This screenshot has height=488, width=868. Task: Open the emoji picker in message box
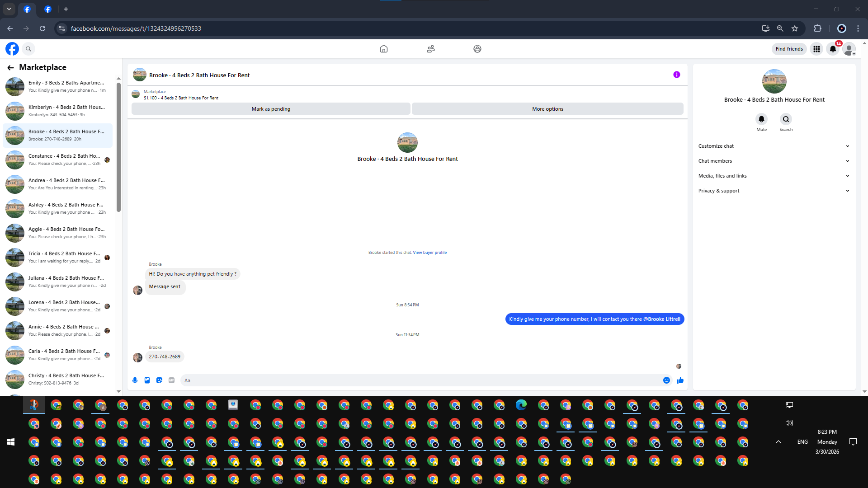(x=666, y=380)
